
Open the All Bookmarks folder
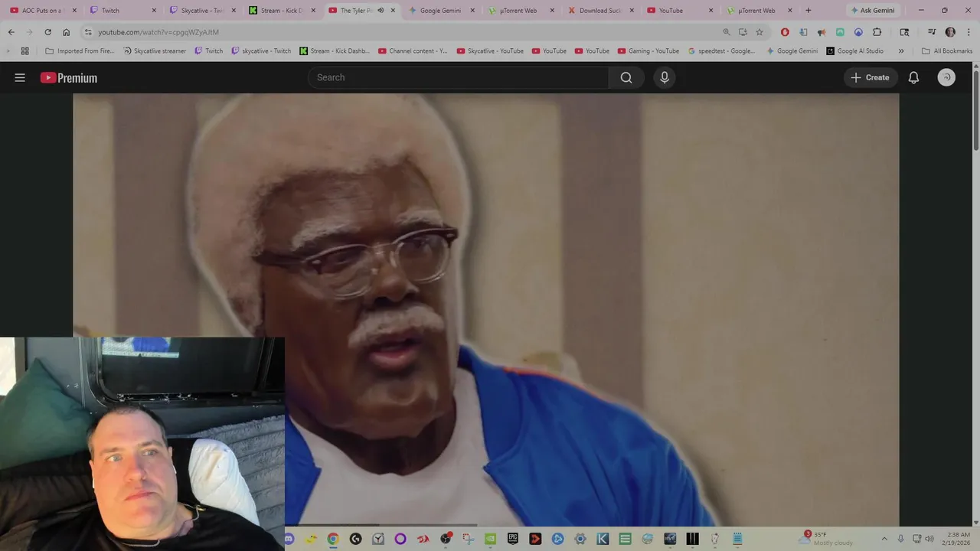pyautogui.click(x=947, y=51)
